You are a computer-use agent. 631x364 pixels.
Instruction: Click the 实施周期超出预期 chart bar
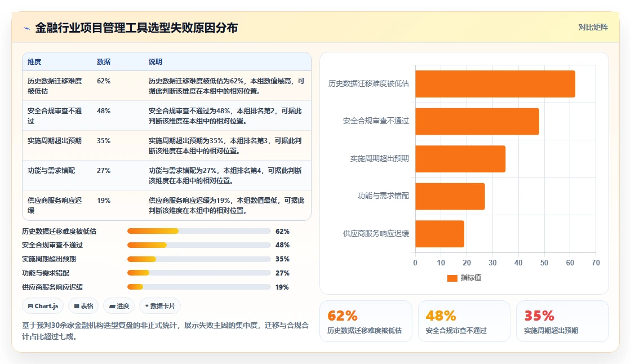coord(460,159)
